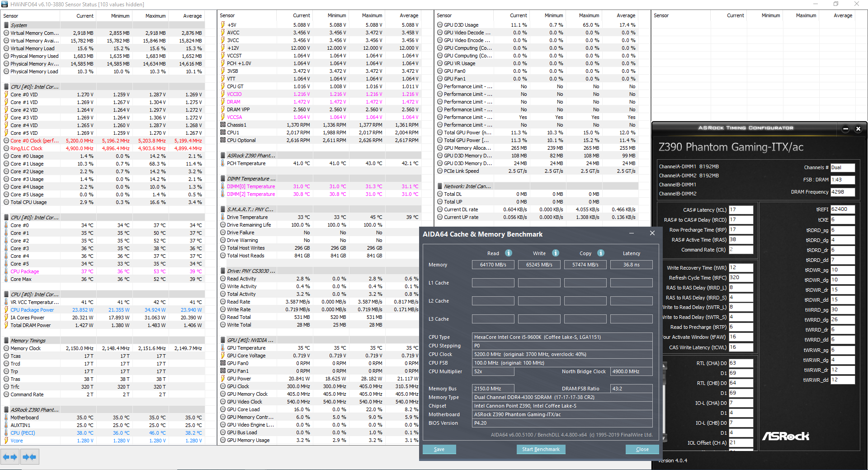Select the VCCIO voltage row
This screenshot has height=470, width=868.
coord(320,94)
